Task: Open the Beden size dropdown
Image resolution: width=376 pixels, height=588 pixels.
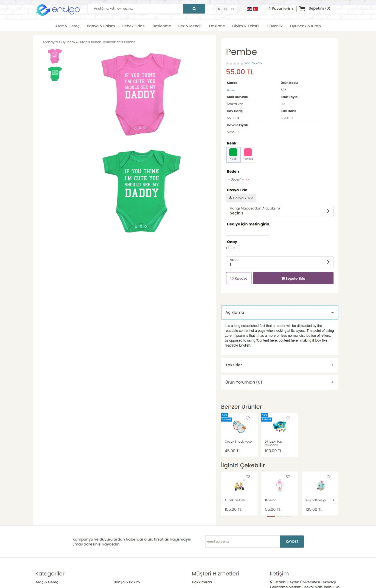Action: pyautogui.click(x=238, y=179)
